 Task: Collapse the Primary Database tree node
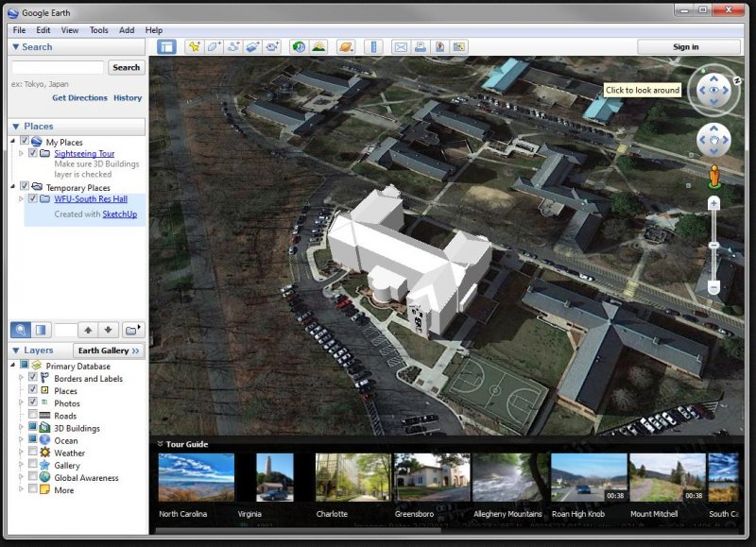(13, 366)
